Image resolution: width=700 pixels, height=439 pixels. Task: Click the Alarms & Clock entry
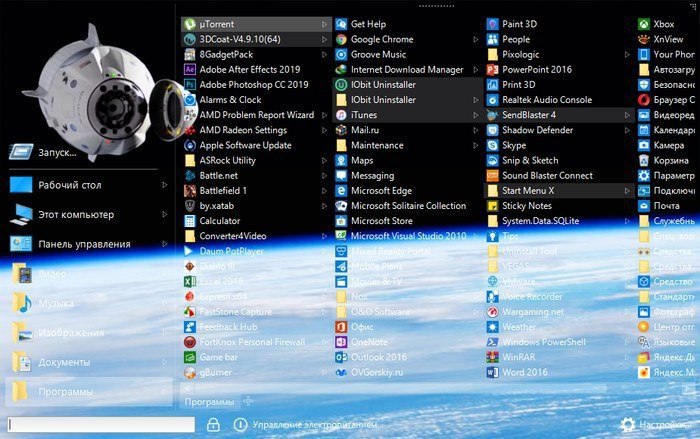point(256,100)
